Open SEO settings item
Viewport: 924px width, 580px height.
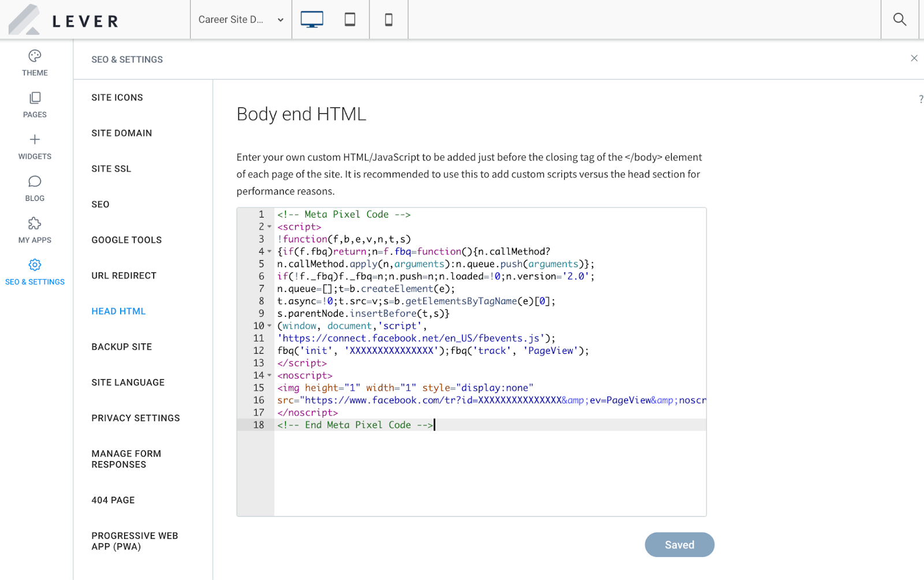tap(100, 204)
